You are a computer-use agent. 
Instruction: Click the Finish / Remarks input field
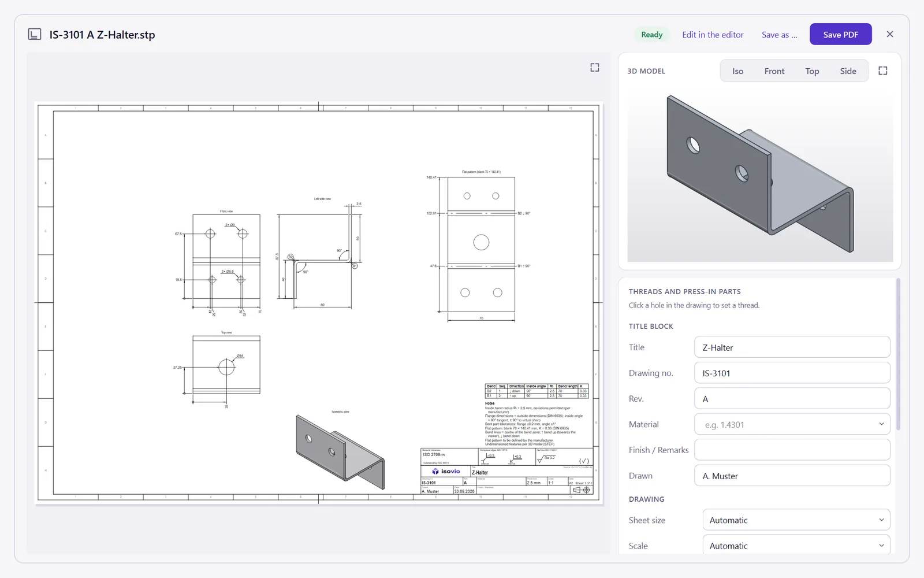click(792, 450)
